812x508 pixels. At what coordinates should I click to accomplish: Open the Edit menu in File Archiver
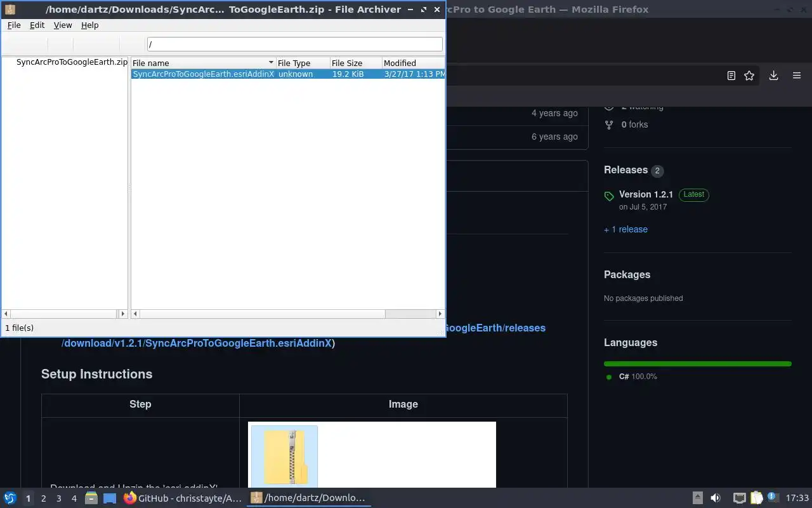37,25
